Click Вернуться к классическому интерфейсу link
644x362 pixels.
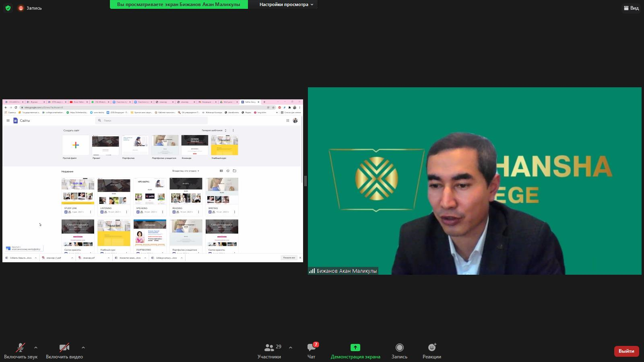point(23,248)
